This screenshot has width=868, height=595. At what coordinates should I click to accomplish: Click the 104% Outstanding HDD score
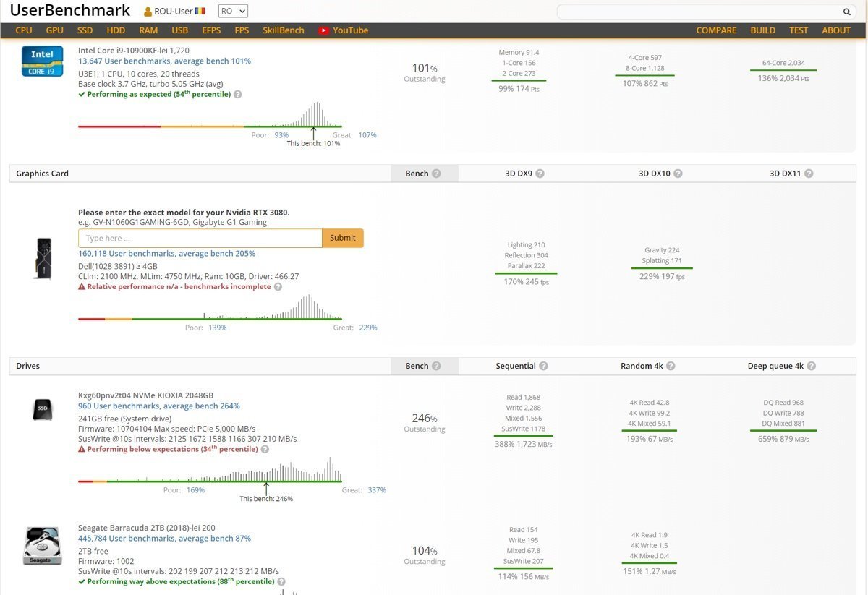425,555
